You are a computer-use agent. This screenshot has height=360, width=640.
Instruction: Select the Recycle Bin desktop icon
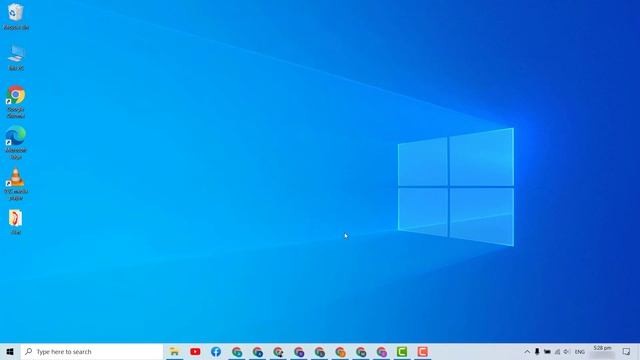click(16, 16)
